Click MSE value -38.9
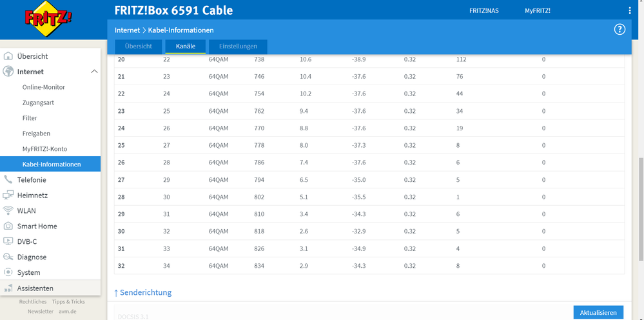644x320 pixels. (358, 59)
